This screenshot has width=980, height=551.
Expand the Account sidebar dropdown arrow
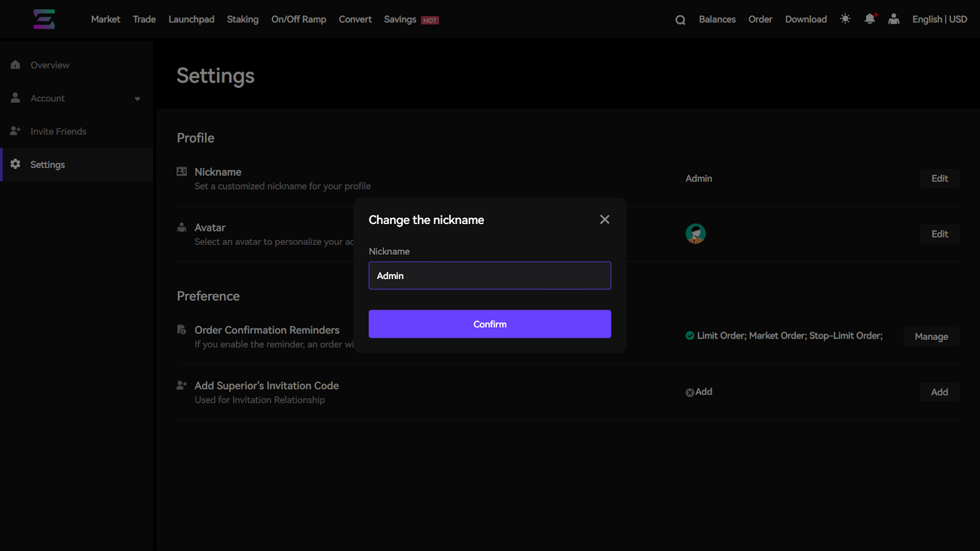[x=137, y=99]
